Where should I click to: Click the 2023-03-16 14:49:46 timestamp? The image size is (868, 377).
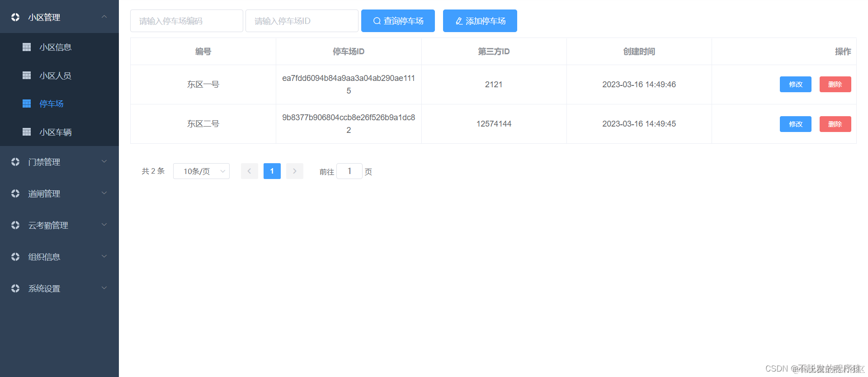(x=639, y=85)
